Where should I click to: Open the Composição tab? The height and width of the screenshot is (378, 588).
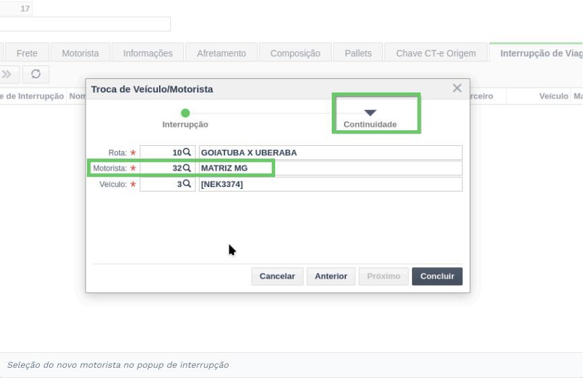point(295,53)
